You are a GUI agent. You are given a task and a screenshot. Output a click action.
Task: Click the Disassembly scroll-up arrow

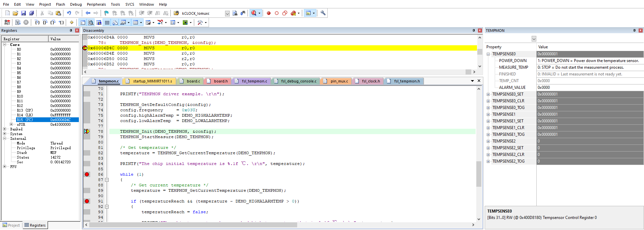tap(480, 38)
